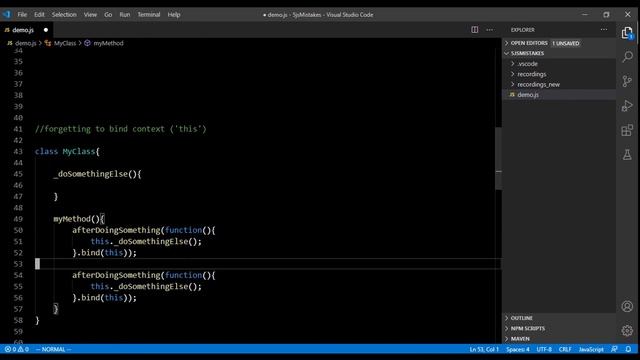Open the Edit menu
640x360 pixels.
39,15
